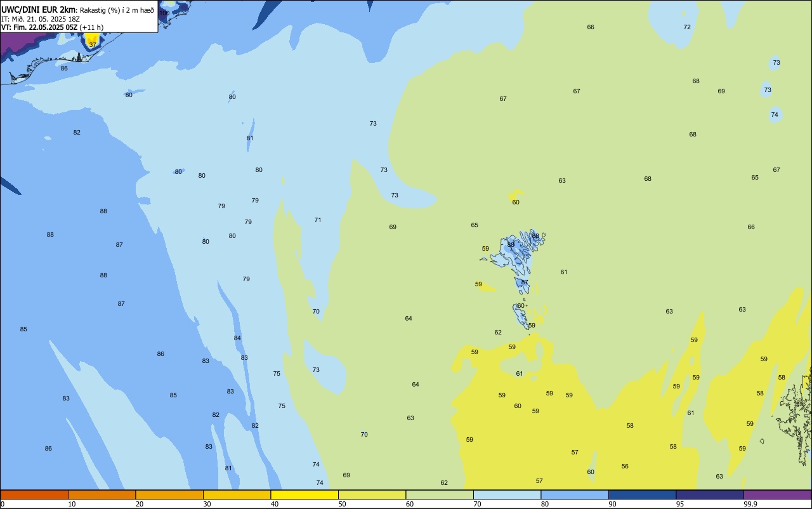Click the 'VT: Fim. 22.05.2025 05Z' line
This screenshot has height=509, width=812.
[x=39, y=27]
